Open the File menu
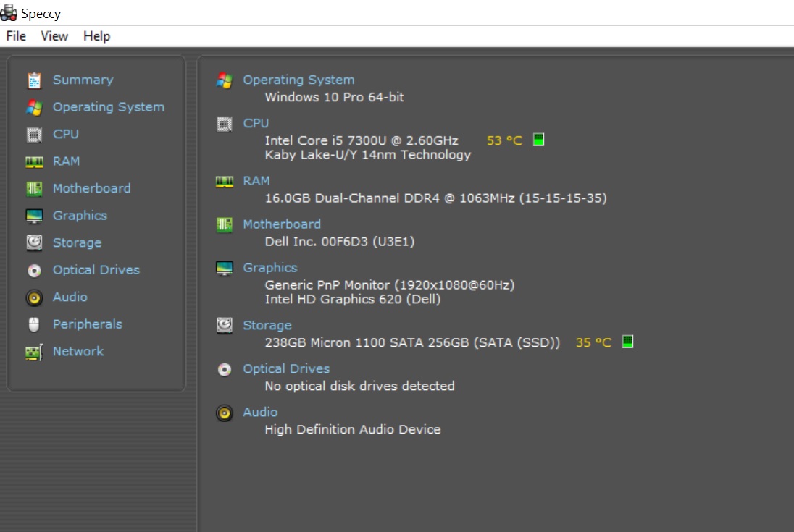Viewport: 794px width, 532px height. click(16, 36)
